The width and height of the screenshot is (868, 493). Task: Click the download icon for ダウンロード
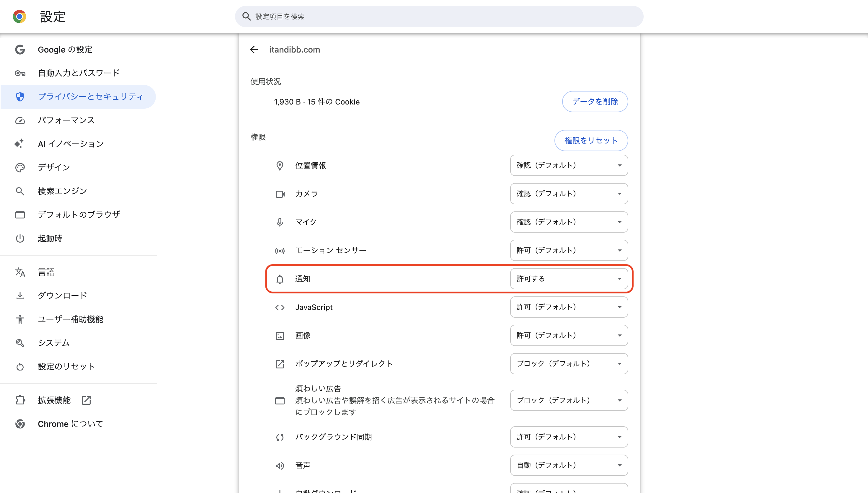click(20, 296)
